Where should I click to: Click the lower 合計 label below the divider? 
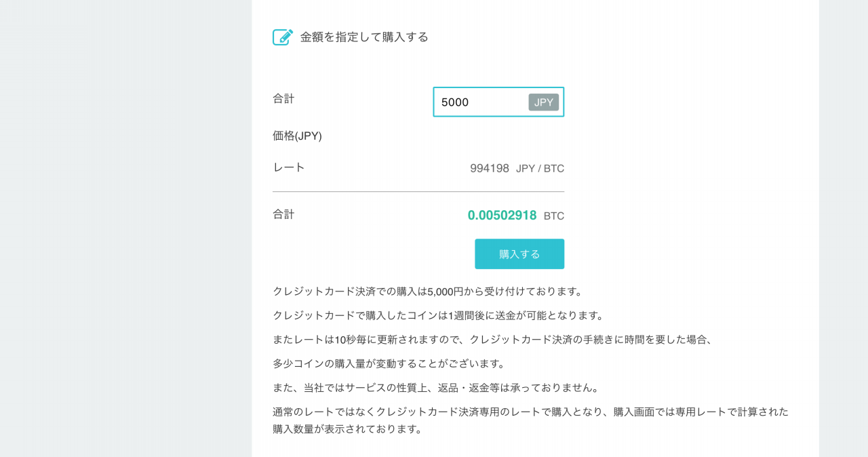coord(283,214)
